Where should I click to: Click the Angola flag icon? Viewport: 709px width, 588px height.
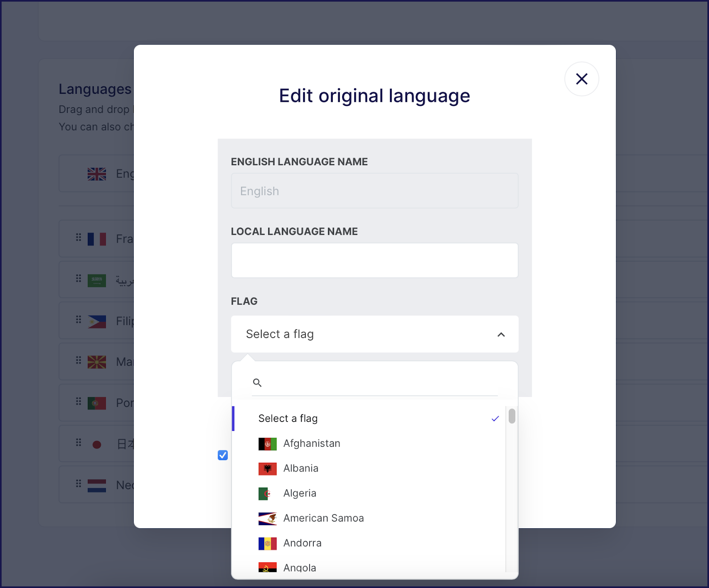click(268, 567)
